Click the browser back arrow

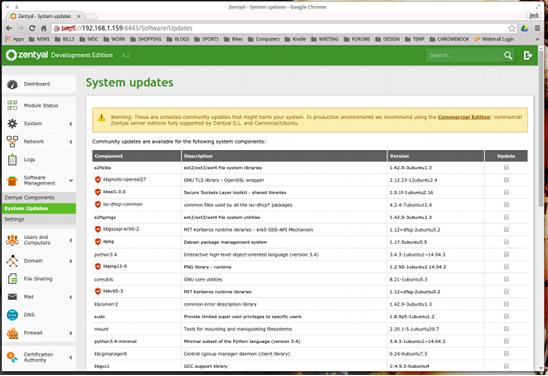point(9,28)
